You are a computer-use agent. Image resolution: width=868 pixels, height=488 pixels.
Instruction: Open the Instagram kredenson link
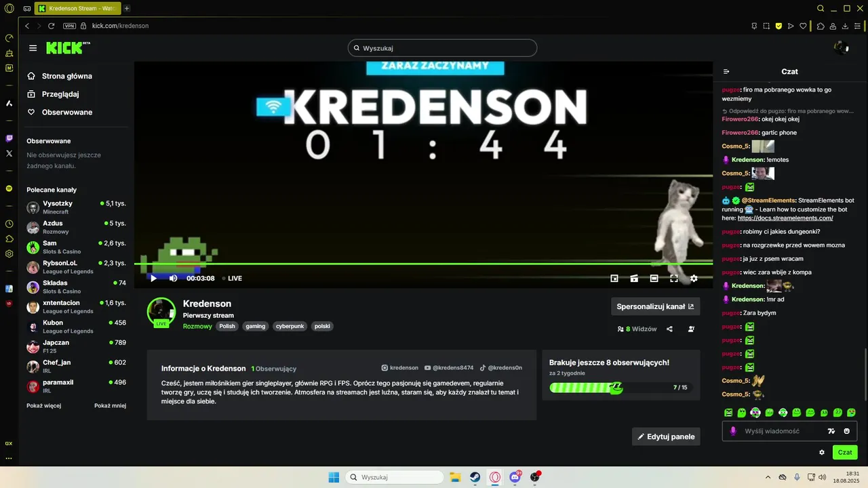(x=400, y=368)
